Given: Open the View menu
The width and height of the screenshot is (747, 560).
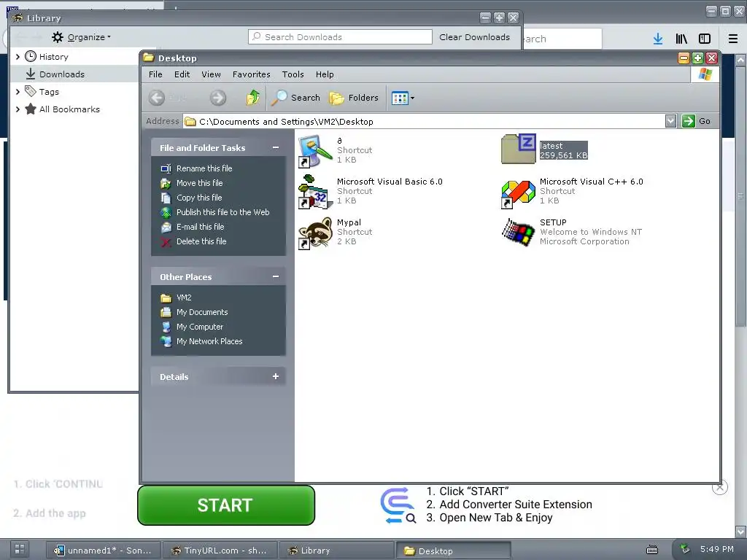Looking at the screenshot, I should click(x=211, y=74).
